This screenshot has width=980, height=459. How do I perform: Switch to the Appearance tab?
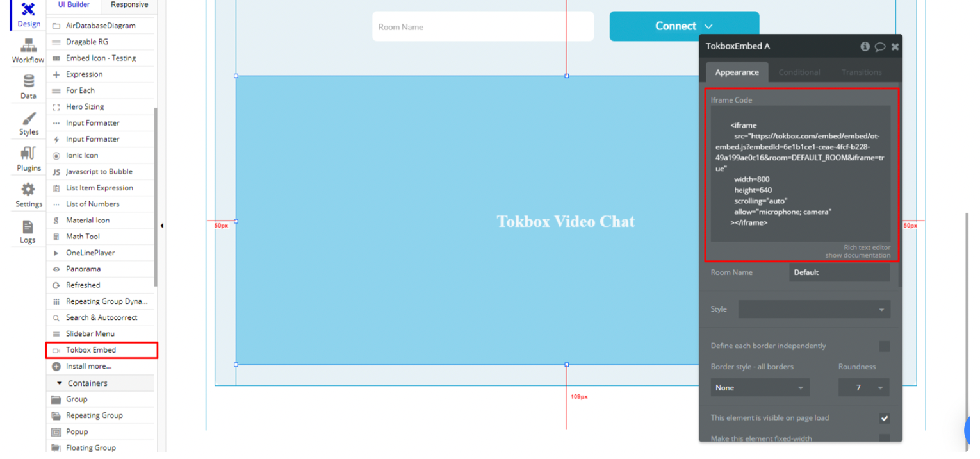737,72
